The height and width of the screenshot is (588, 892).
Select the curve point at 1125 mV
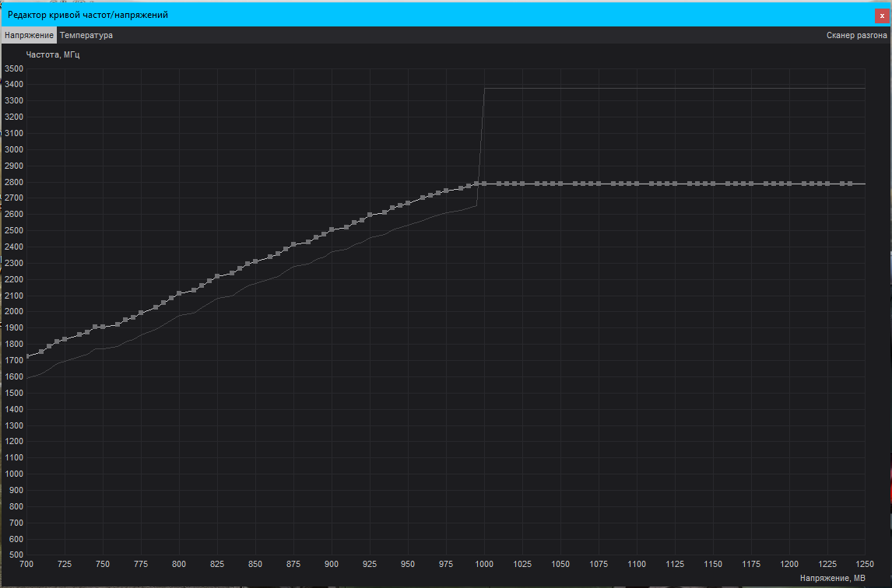click(675, 184)
